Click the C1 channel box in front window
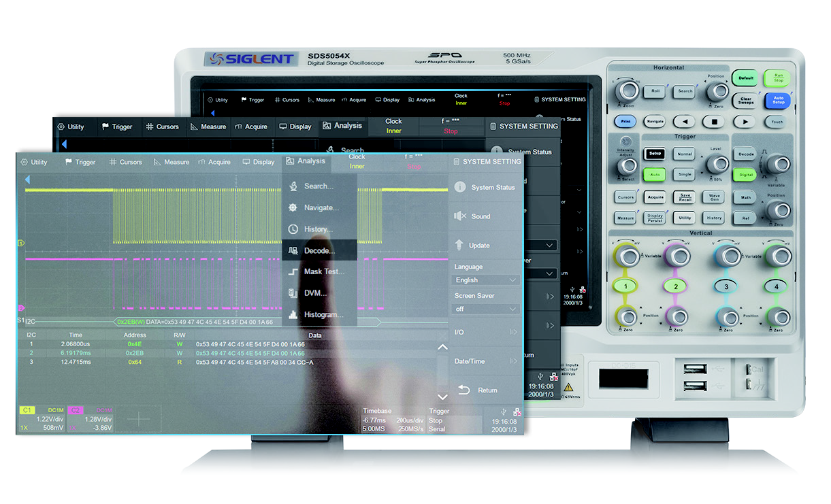831x504 pixels. tap(42, 420)
